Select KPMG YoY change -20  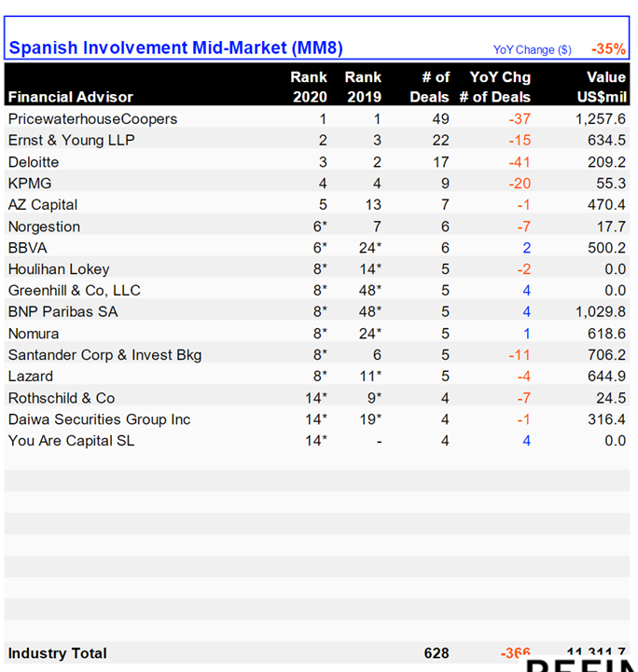click(x=520, y=184)
